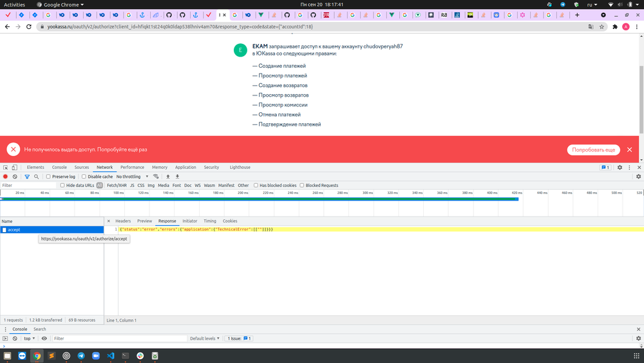Clear the network log

[x=15, y=177]
